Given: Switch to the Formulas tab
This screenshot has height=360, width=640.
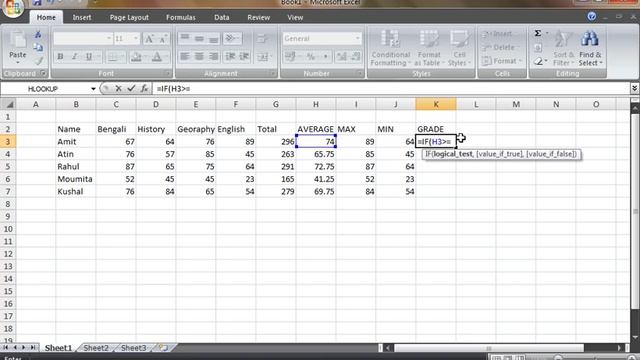Looking at the screenshot, I should (x=181, y=18).
